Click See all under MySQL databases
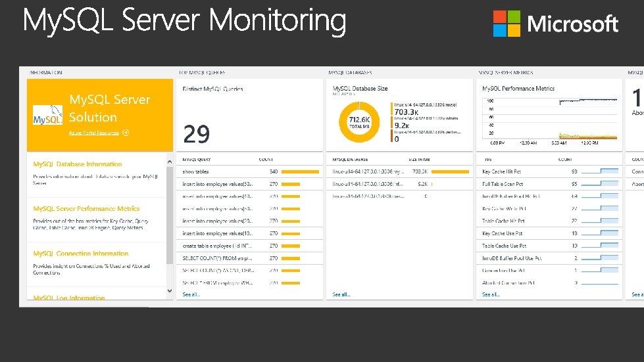 341,294
